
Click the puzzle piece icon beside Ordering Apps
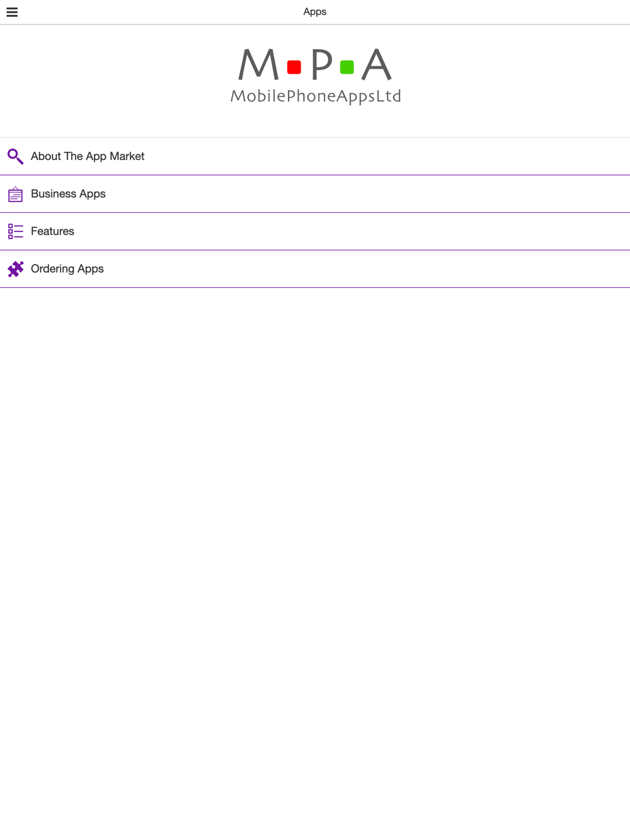[x=15, y=269]
